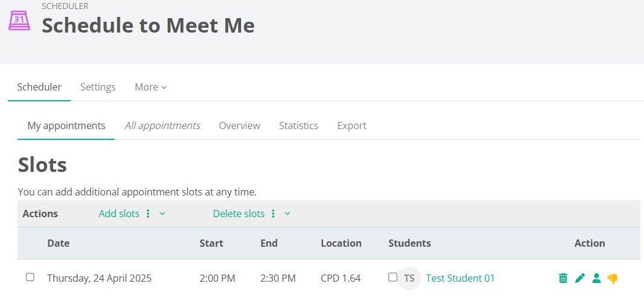Click the green person icon in Action column
Viewport: 644px width, 298px height.
coord(596,278)
